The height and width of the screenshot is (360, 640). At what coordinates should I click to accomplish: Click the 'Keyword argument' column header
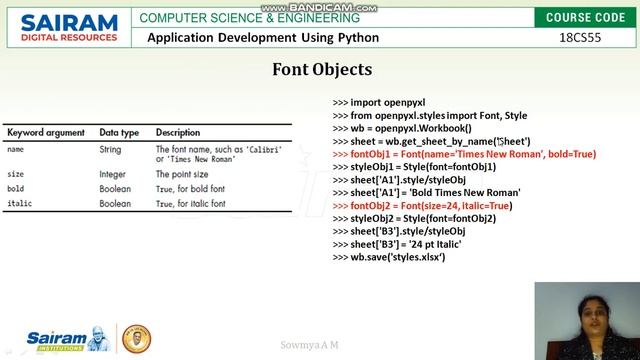(x=46, y=133)
